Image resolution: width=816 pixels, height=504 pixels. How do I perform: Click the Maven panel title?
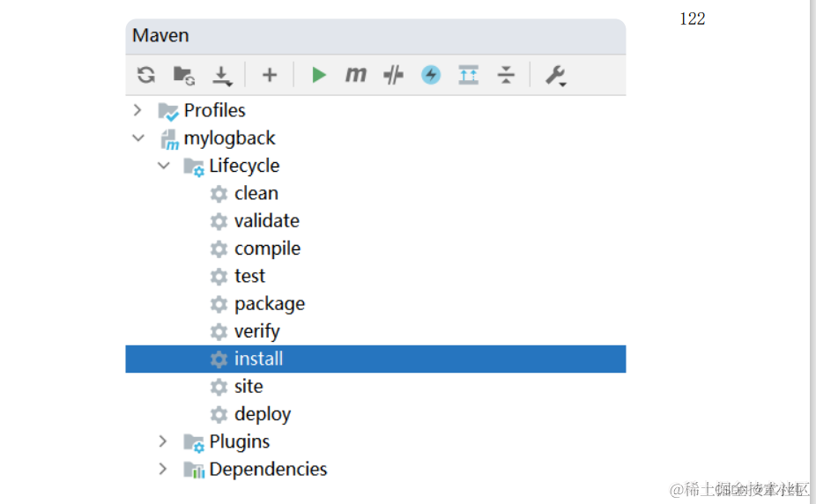160,35
